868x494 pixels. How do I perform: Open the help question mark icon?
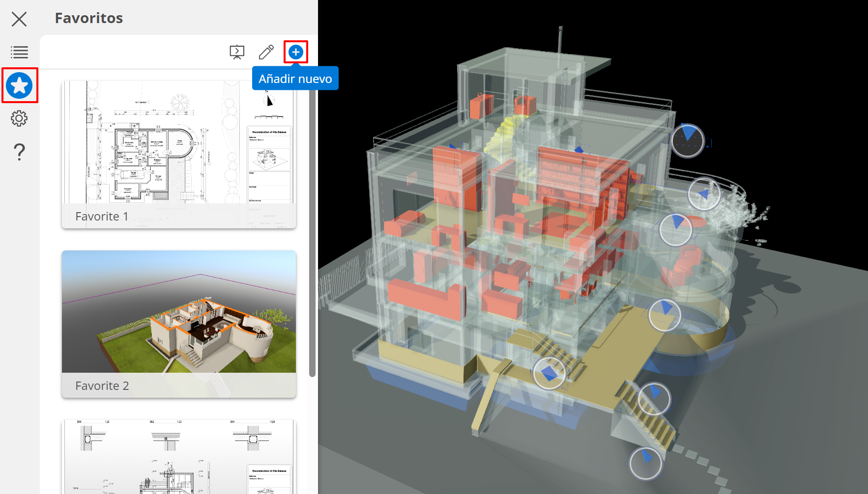[19, 152]
